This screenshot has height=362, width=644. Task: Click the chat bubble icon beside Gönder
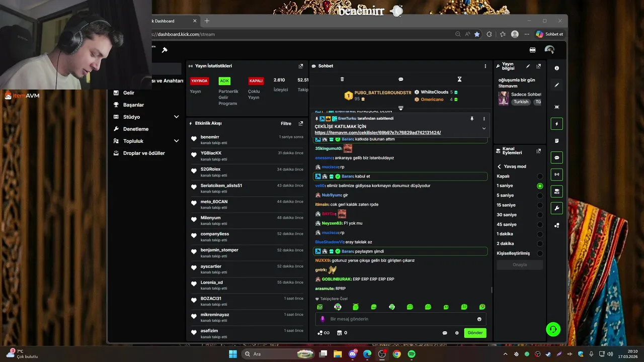445,333
